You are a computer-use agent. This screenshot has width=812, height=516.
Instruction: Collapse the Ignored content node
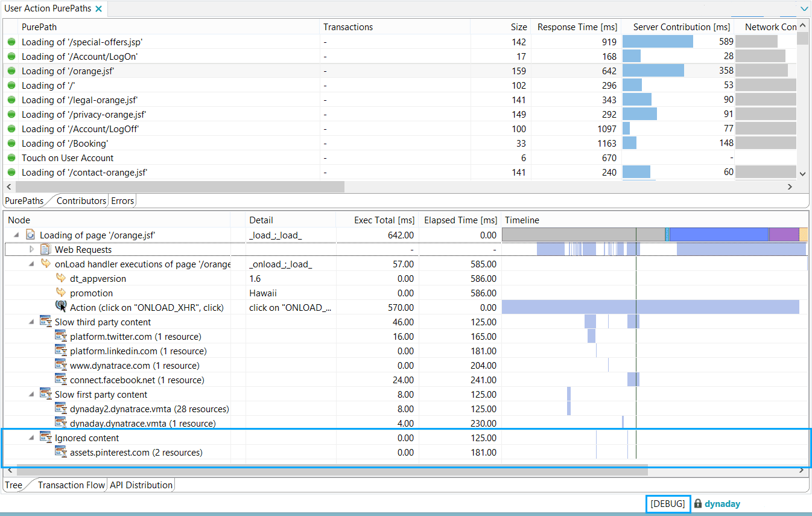pyautogui.click(x=31, y=438)
